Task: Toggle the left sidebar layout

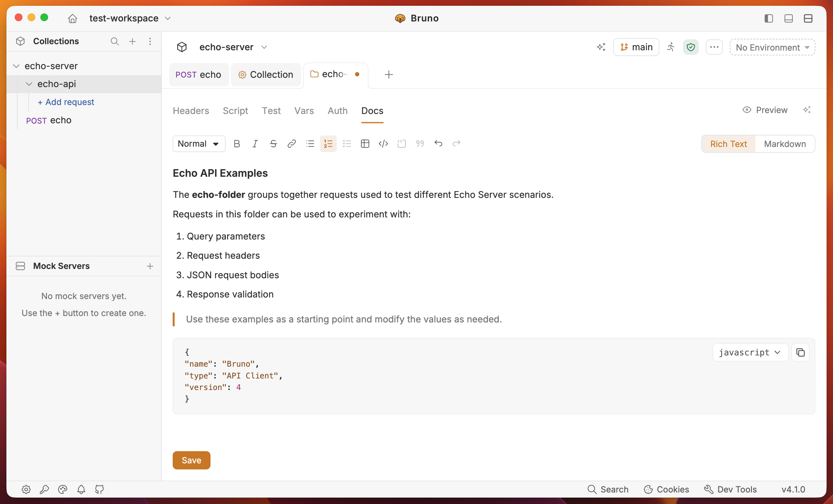Action: [x=769, y=18]
